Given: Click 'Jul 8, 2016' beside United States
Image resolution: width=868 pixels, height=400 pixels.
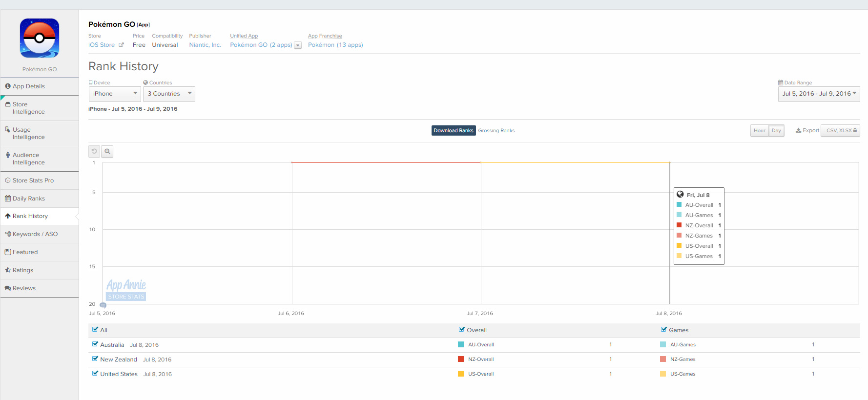Looking at the screenshot, I should 157,374.
